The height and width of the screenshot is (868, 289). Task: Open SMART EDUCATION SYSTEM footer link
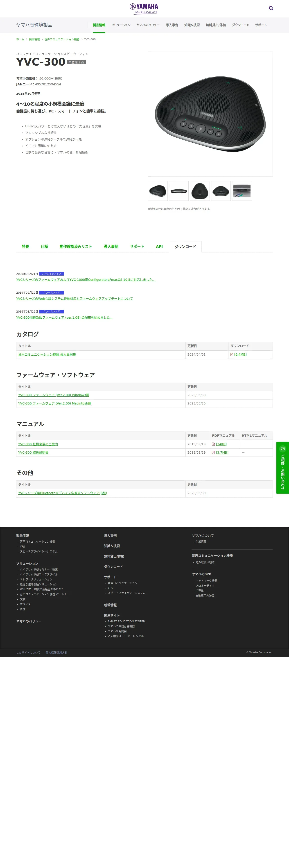pos(126,621)
